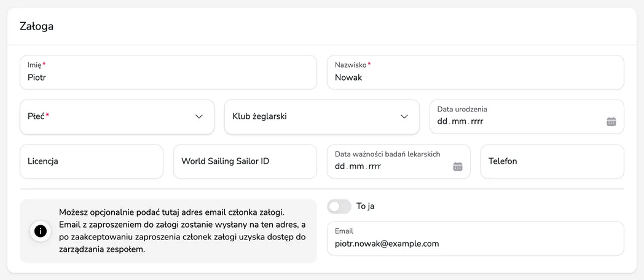Activate the World Sailing Sailor ID field
This screenshot has width=644, height=280.
tap(245, 162)
